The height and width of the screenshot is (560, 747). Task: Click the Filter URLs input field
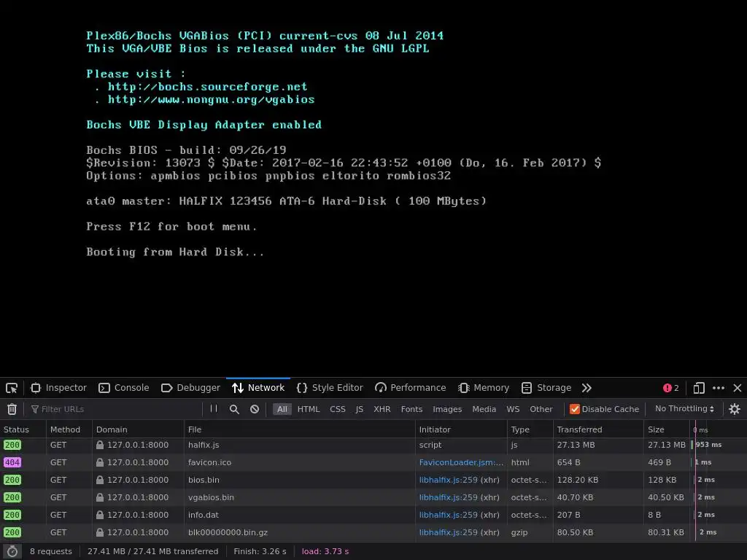tap(115, 409)
